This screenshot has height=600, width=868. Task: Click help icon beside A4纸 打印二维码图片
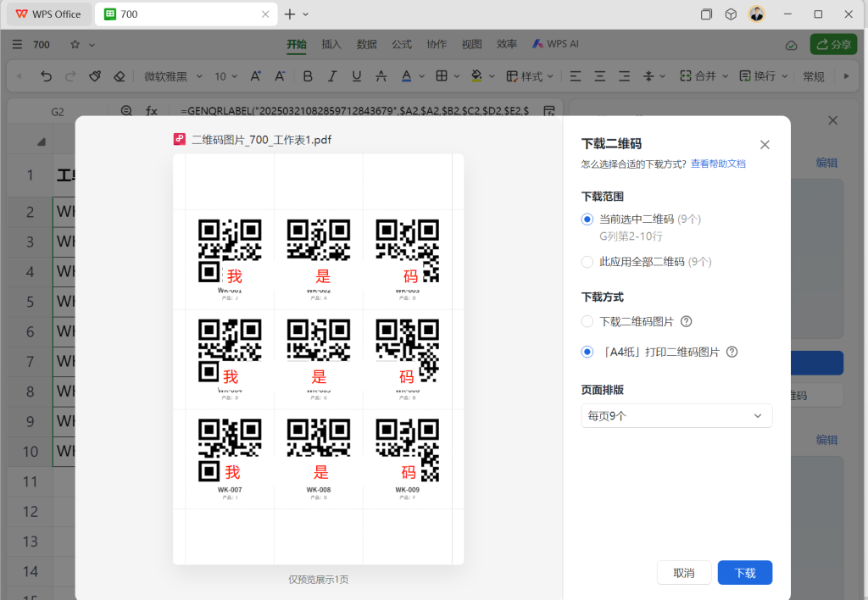click(732, 352)
